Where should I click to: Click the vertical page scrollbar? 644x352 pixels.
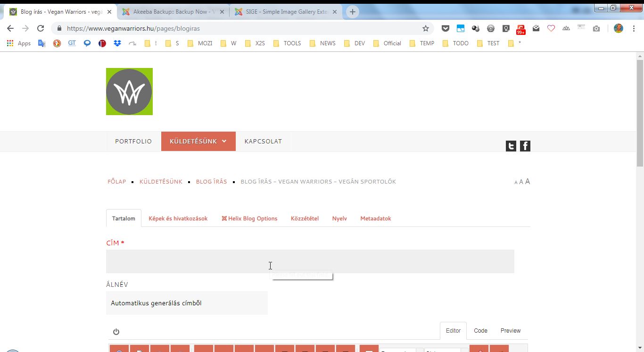(x=640, y=113)
